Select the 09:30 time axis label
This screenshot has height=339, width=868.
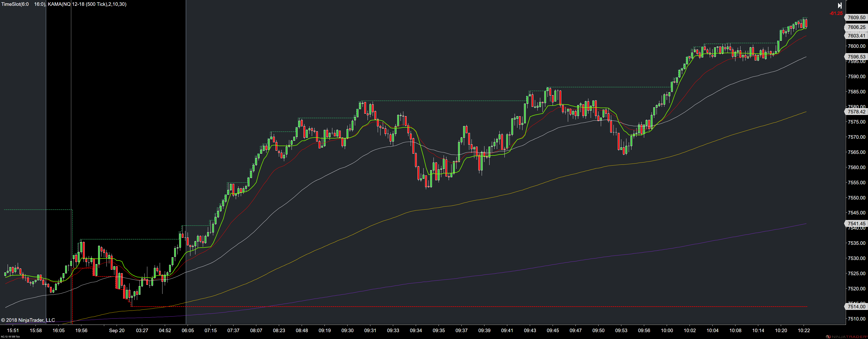click(347, 331)
